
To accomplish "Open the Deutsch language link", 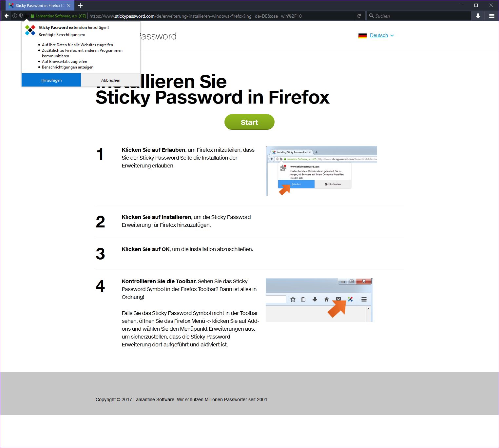I will click(x=379, y=35).
